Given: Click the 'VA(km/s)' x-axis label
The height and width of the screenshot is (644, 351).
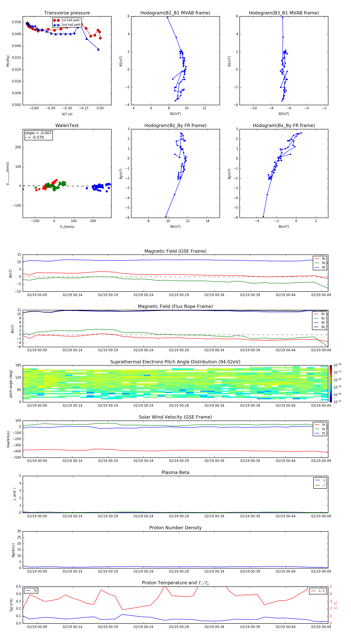Looking at the screenshot, I should [67, 227].
